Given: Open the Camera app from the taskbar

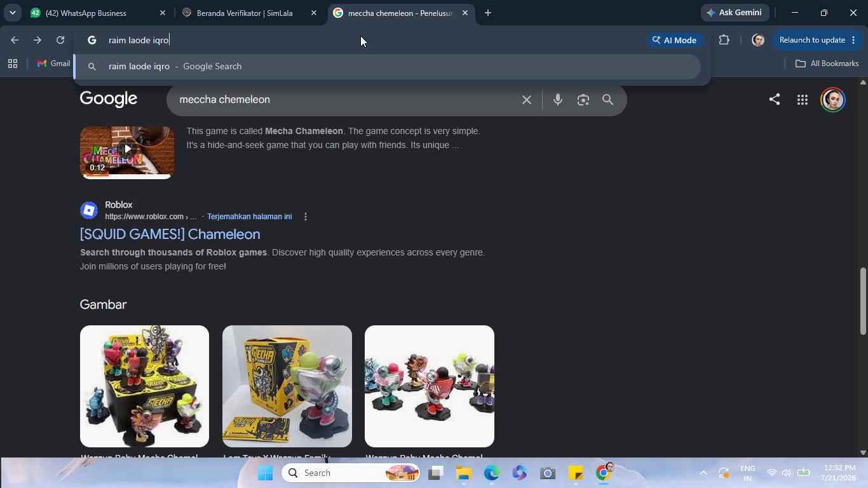Looking at the screenshot, I should click(x=548, y=473).
